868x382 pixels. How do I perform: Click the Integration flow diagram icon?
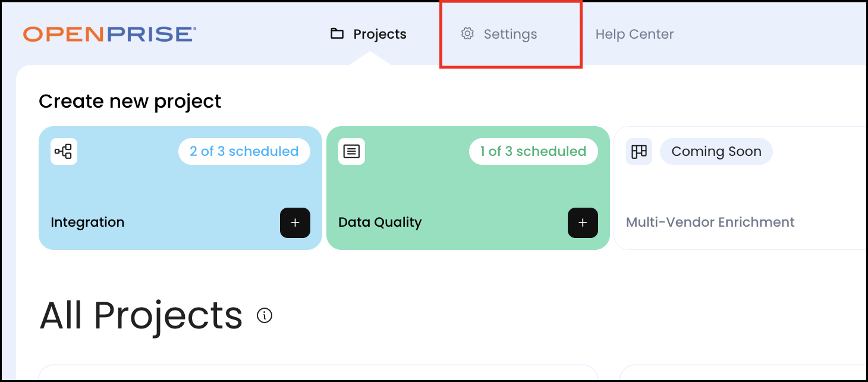(x=64, y=152)
